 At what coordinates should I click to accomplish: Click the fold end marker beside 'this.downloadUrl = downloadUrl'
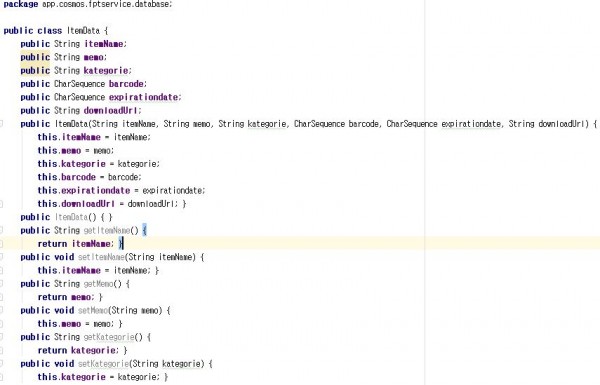coord(1,204)
